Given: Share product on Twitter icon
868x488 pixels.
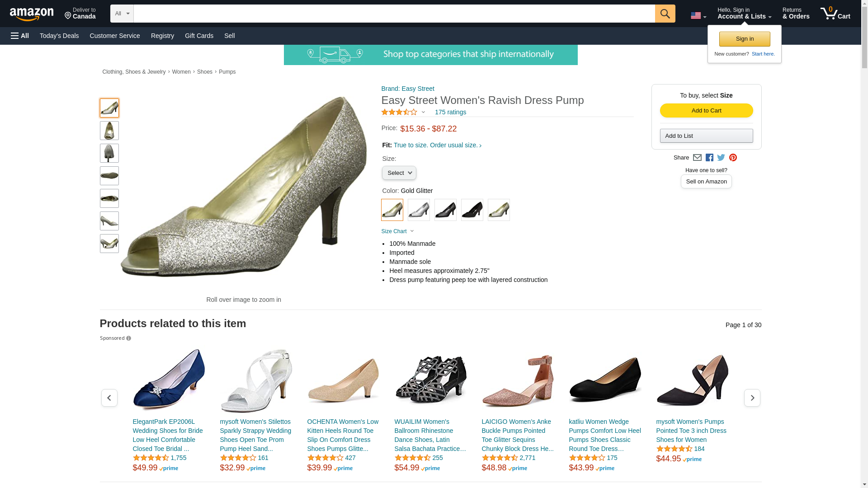Looking at the screenshot, I should pos(721,158).
